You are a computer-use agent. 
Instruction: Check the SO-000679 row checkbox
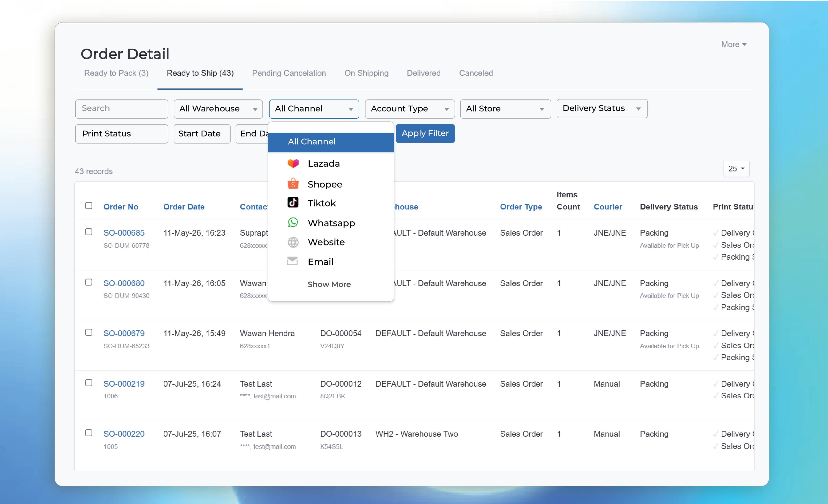pyautogui.click(x=89, y=332)
